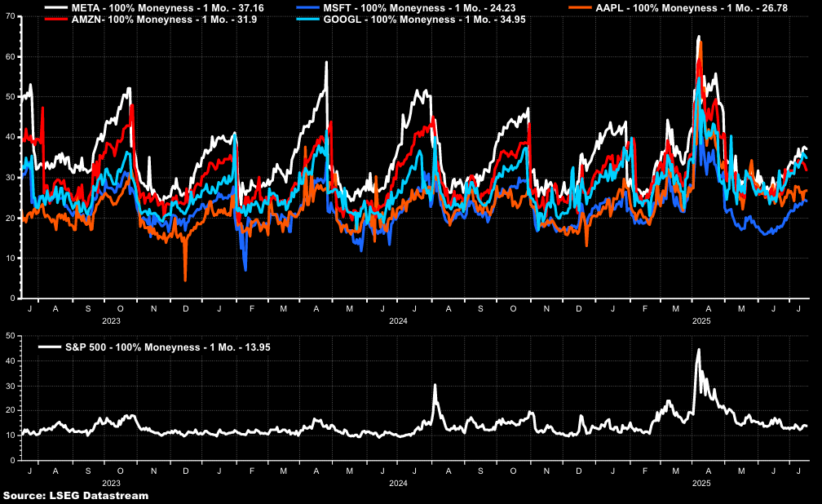Image resolution: width=822 pixels, height=504 pixels.
Task: Click the S&P 500 legend label
Action: [x=168, y=347]
